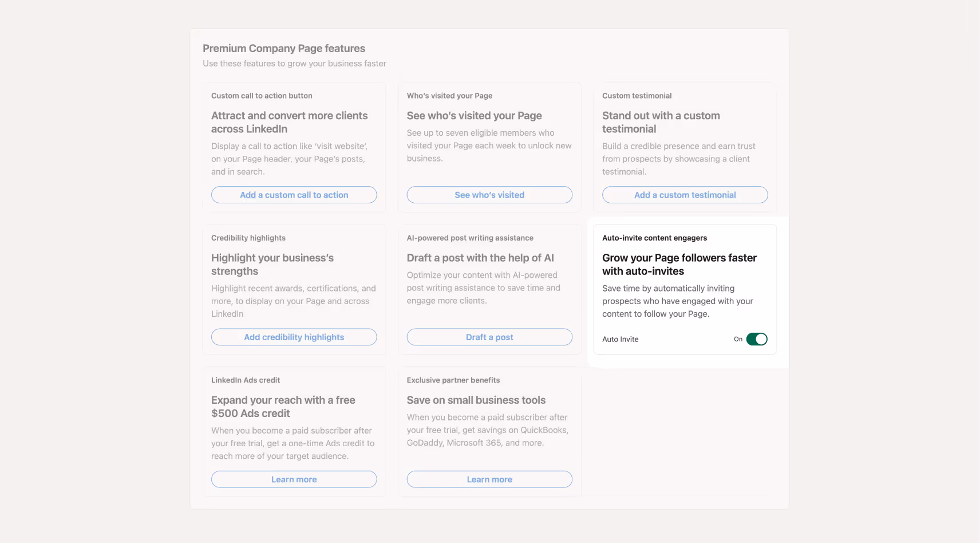Image resolution: width=980 pixels, height=543 pixels.
Task: Disable the Auto Invite toggle switch
Action: point(756,339)
